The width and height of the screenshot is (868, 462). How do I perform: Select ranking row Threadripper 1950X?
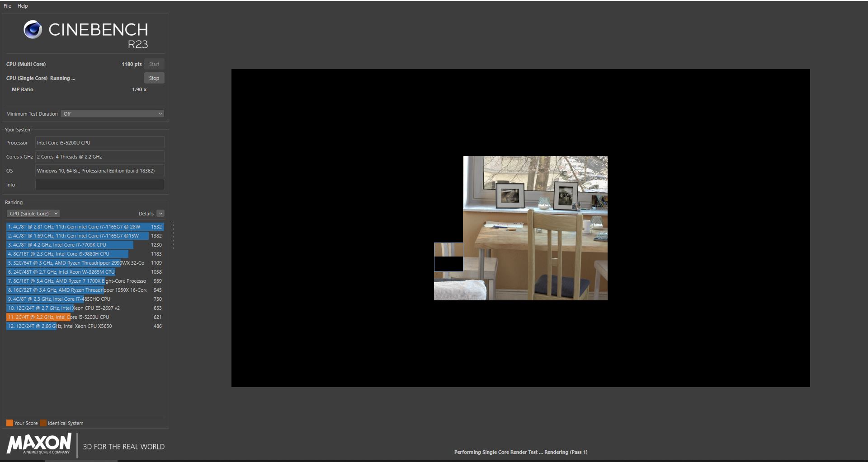(x=85, y=290)
